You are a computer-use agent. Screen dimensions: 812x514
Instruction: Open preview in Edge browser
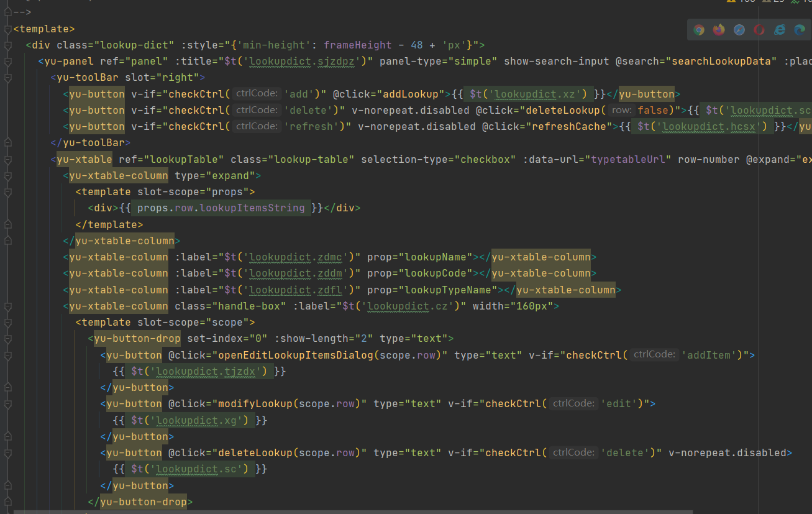point(800,30)
